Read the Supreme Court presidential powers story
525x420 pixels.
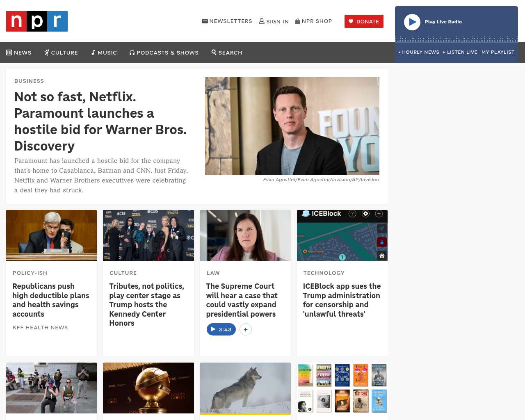(242, 300)
